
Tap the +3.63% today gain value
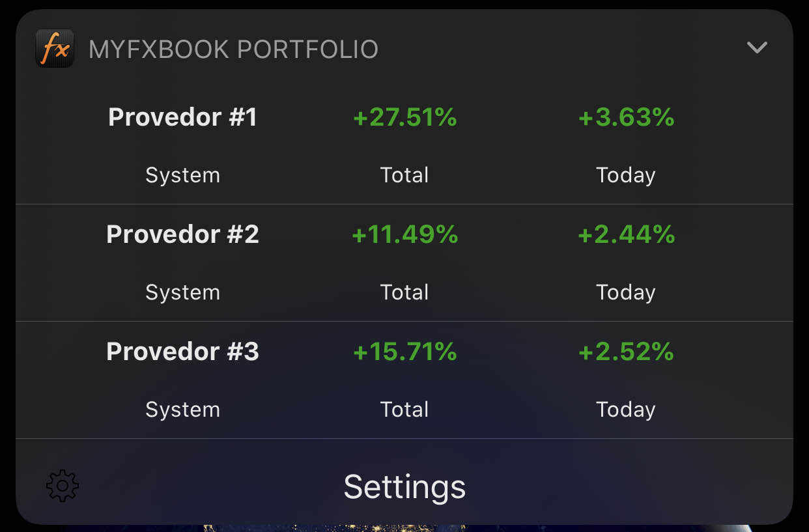626,117
